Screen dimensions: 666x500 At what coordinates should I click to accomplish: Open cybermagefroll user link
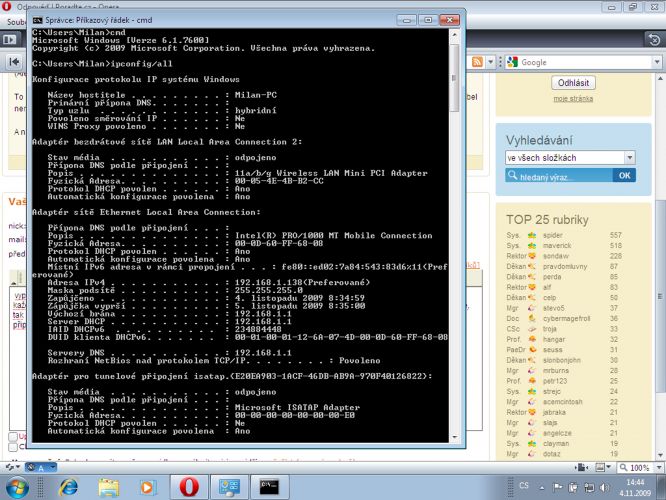567,319
